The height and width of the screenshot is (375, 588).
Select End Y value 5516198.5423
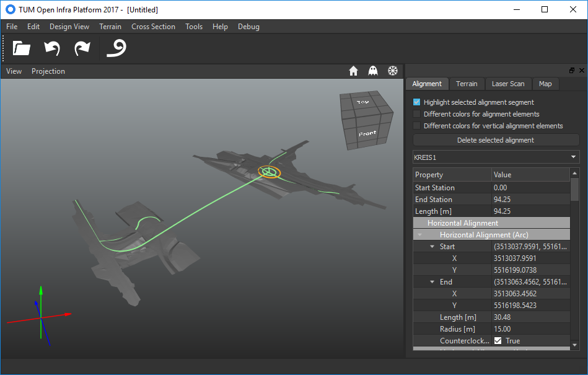[x=515, y=305]
